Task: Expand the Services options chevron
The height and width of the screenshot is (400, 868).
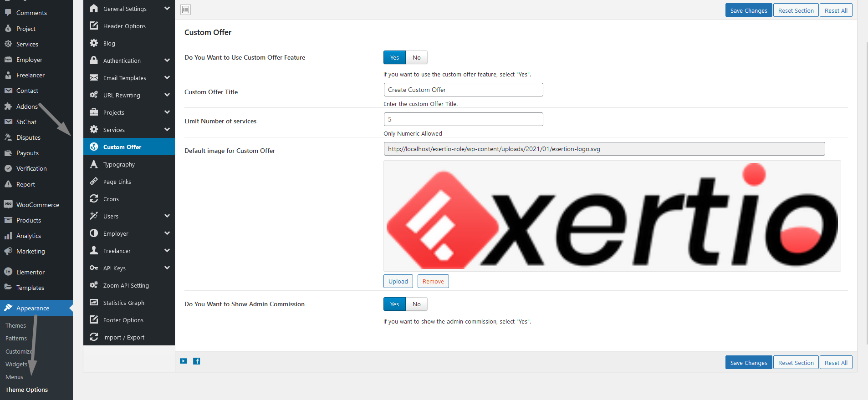Action: pyautogui.click(x=167, y=129)
